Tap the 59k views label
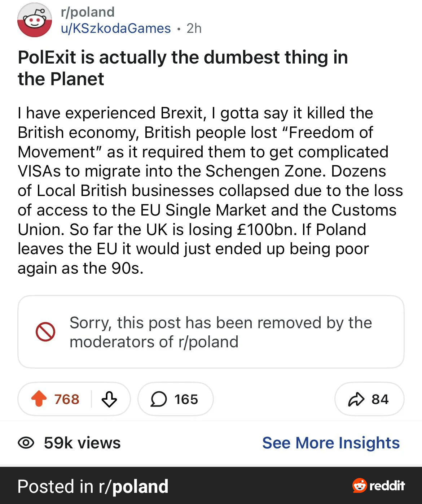 [82, 443]
